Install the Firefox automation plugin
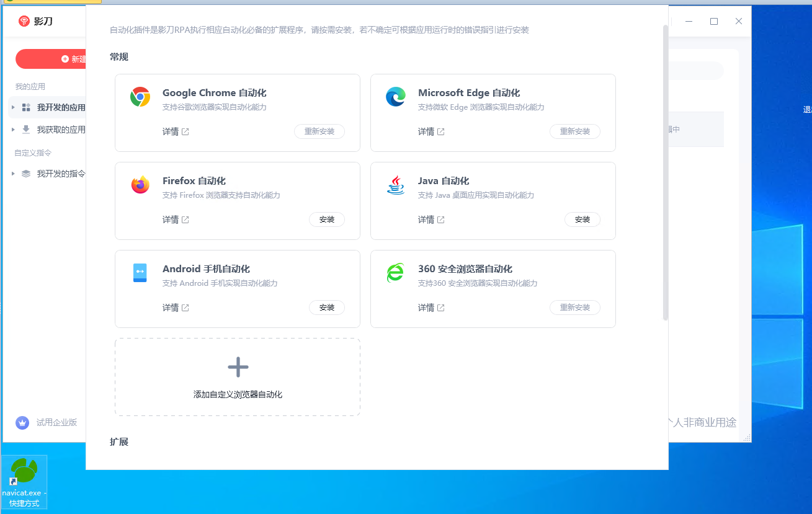This screenshot has height=514, width=812. pos(327,219)
